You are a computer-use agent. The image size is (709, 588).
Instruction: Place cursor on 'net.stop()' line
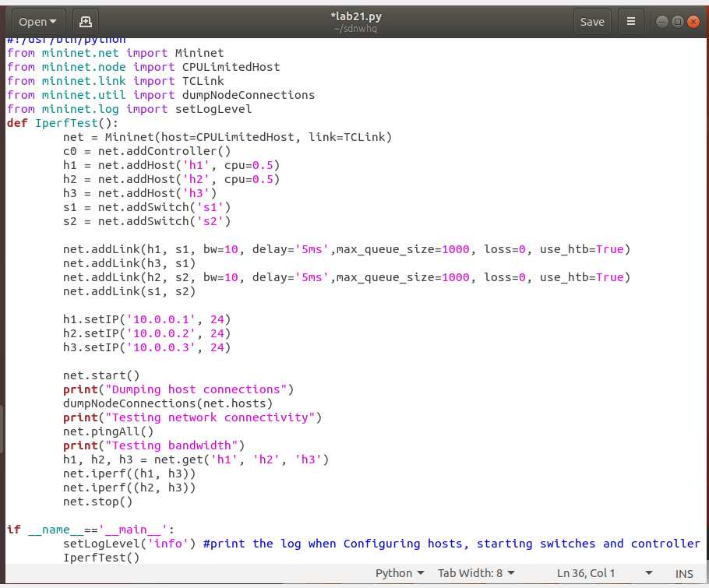(x=97, y=502)
